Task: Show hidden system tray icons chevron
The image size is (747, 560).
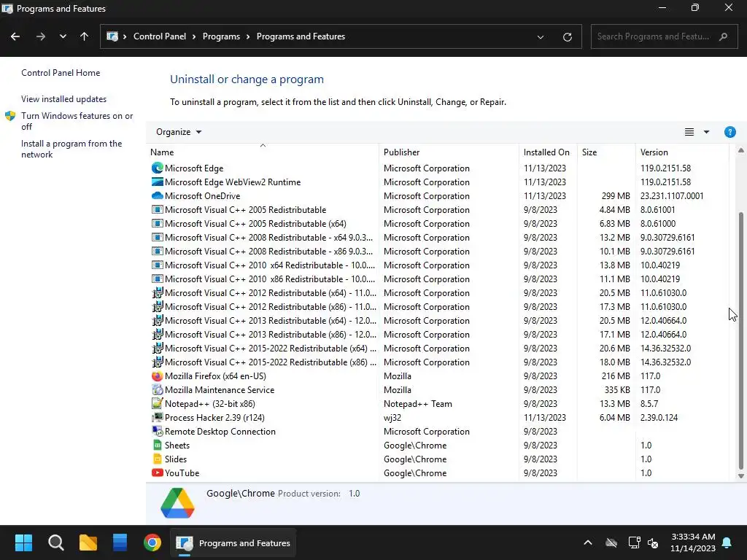Action: pyautogui.click(x=588, y=542)
